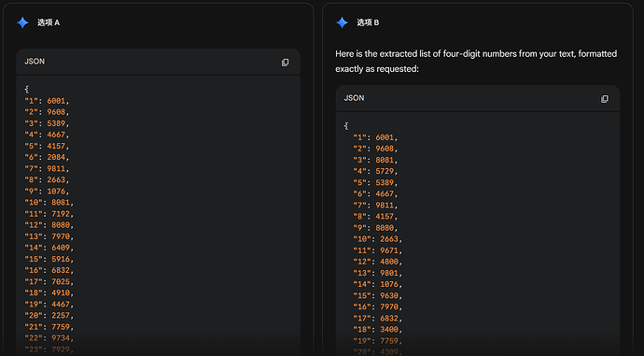Click value 2257 in Option A
Viewport: 644px width, 356px height.
tap(61, 316)
